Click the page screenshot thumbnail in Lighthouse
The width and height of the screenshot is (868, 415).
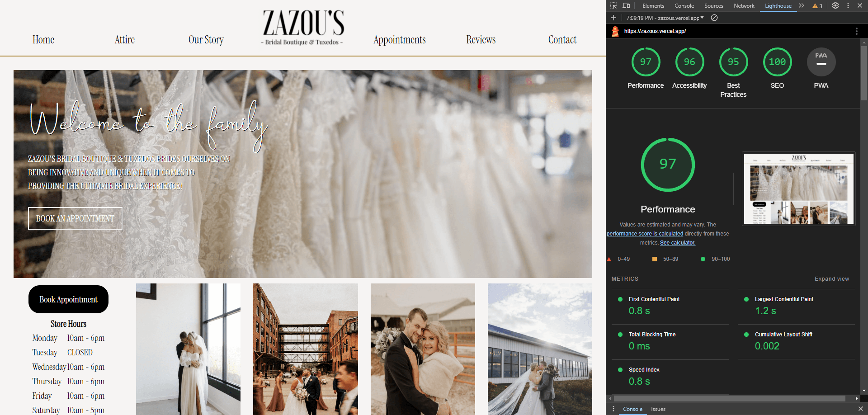799,189
